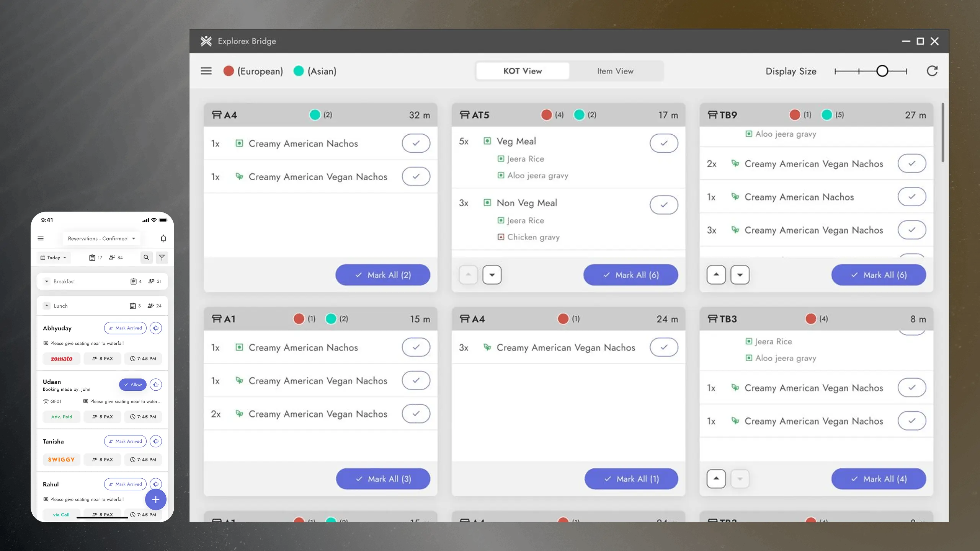Toggle the Asian kitchen filter
The width and height of the screenshot is (980, 551).
[x=315, y=71]
